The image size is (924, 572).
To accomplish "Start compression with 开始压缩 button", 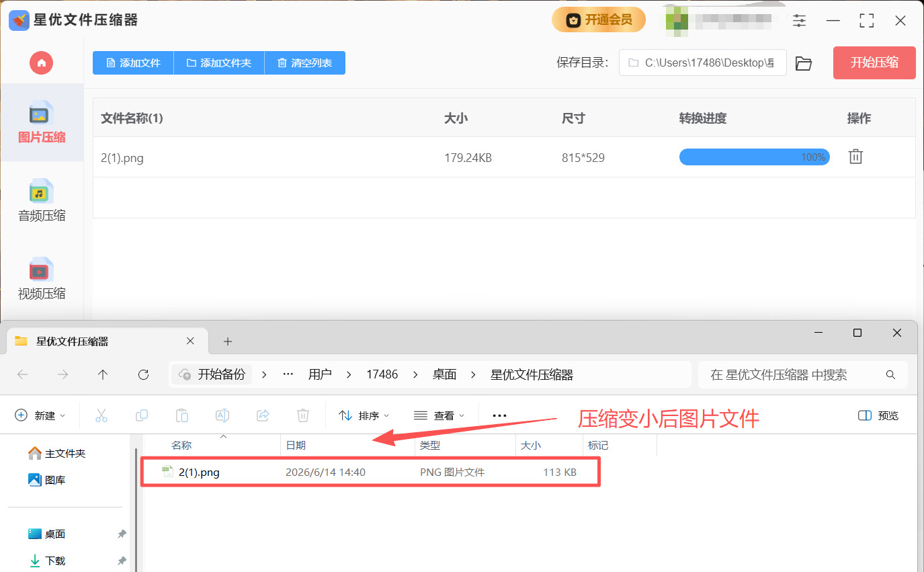I will (874, 63).
